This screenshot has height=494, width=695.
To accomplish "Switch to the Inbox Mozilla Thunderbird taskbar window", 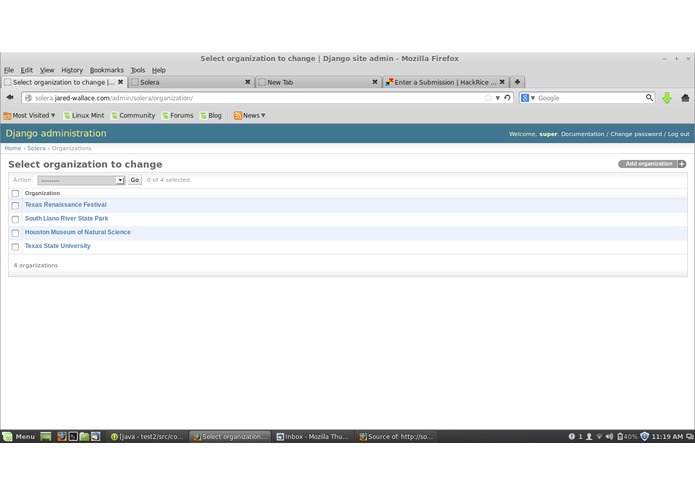I will pyautogui.click(x=313, y=436).
